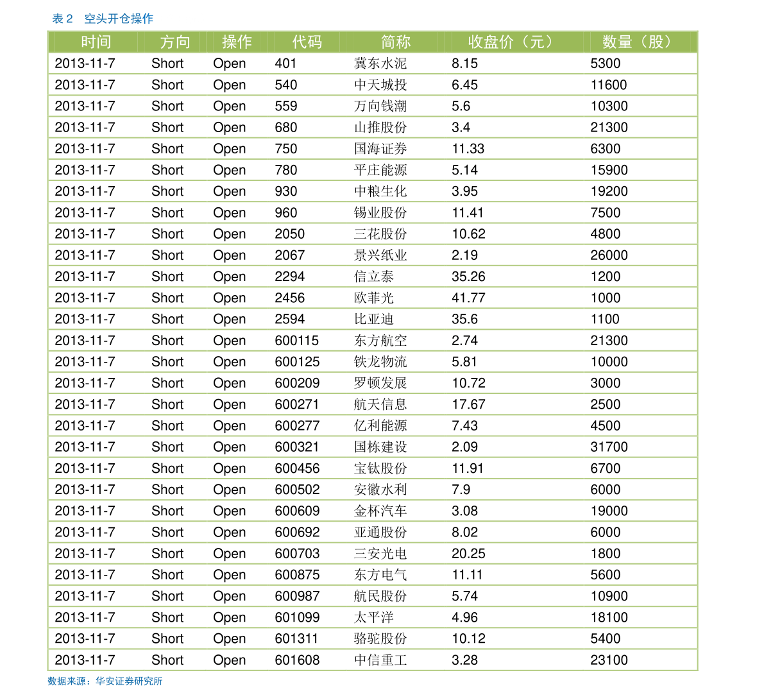
Task: Select the 方向 column header
Action: pyautogui.click(x=175, y=42)
